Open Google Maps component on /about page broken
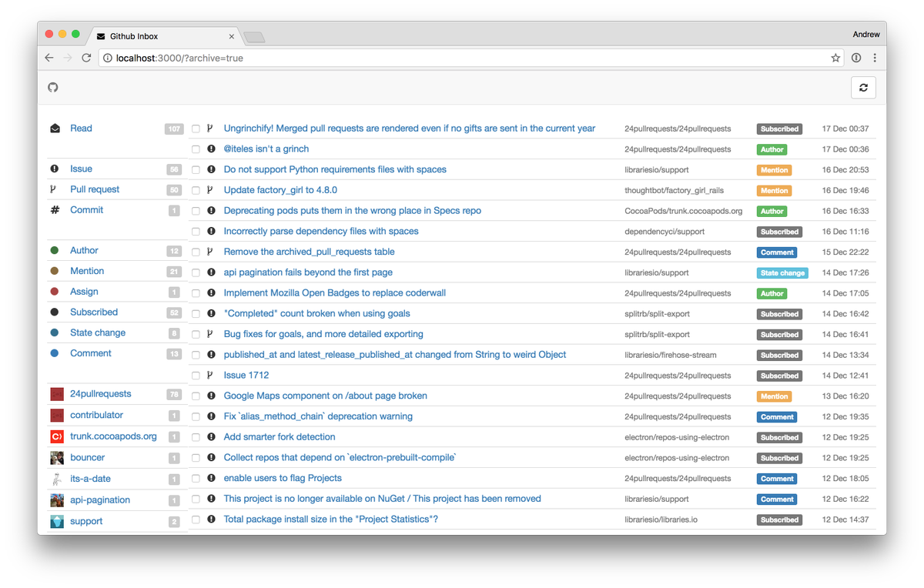The image size is (924, 588). 325,396
